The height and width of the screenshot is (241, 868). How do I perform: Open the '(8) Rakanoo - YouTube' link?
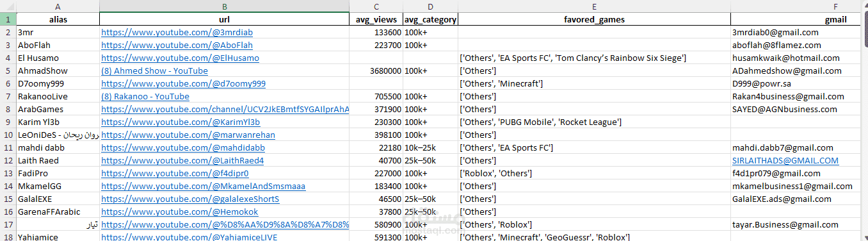145,97
